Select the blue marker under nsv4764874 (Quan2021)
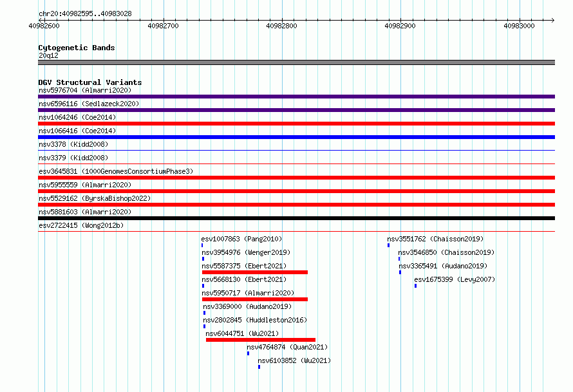Viewport: 573px width, 392px height. 248,353
